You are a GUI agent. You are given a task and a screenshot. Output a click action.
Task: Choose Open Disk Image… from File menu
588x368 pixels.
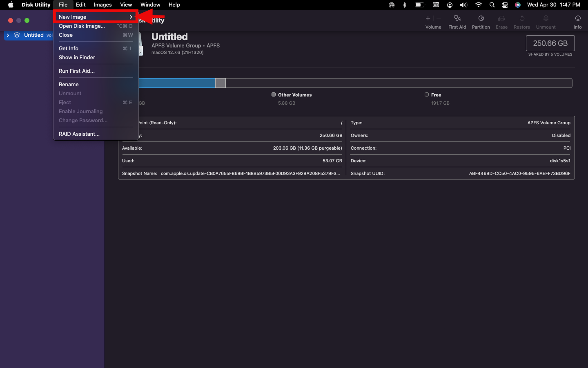click(82, 26)
